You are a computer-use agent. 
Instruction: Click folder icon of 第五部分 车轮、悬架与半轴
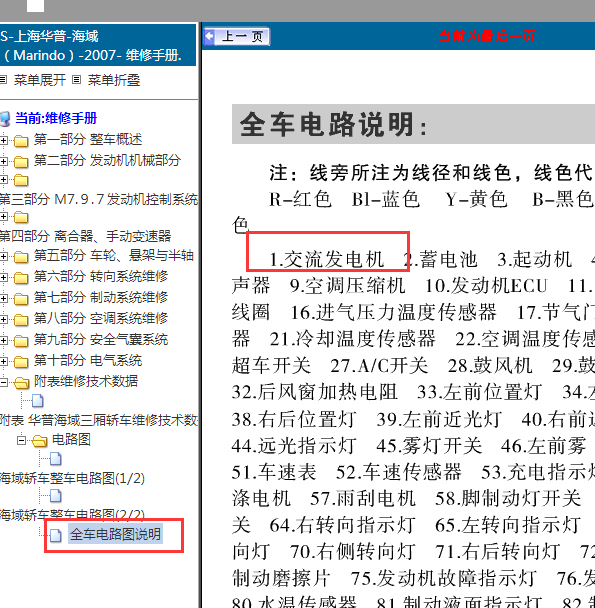coord(21,257)
